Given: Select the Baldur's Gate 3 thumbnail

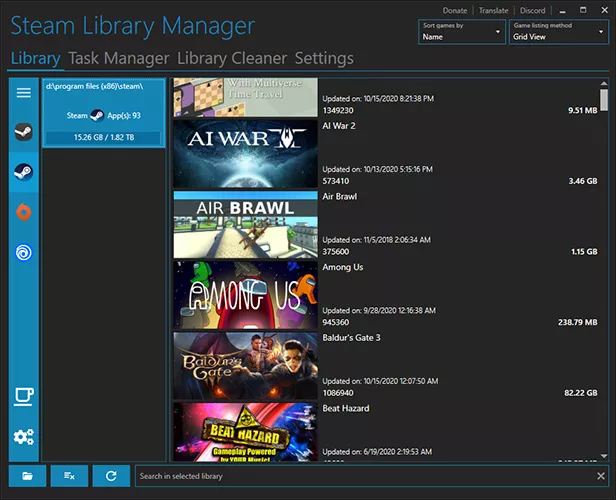Looking at the screenshot, I should click(246, 366).
